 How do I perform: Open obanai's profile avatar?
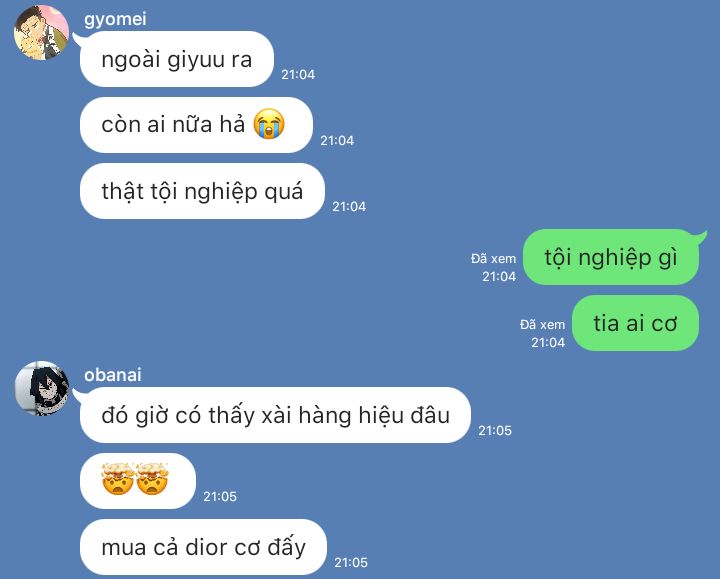click(42, 388)
